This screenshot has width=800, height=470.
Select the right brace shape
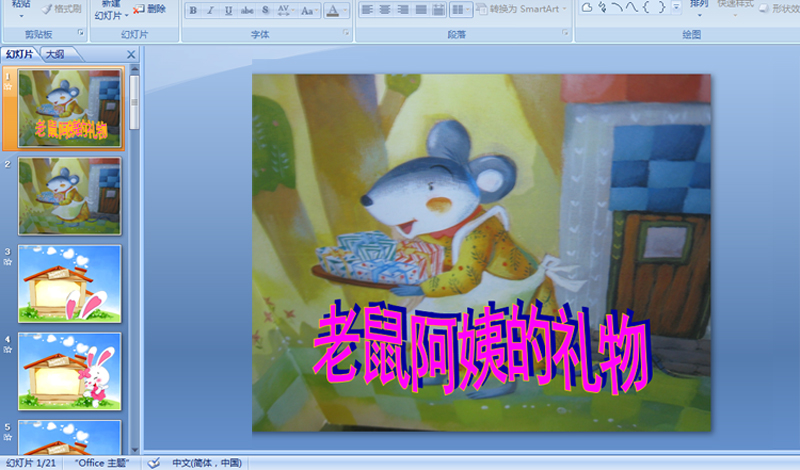point(661,7)
